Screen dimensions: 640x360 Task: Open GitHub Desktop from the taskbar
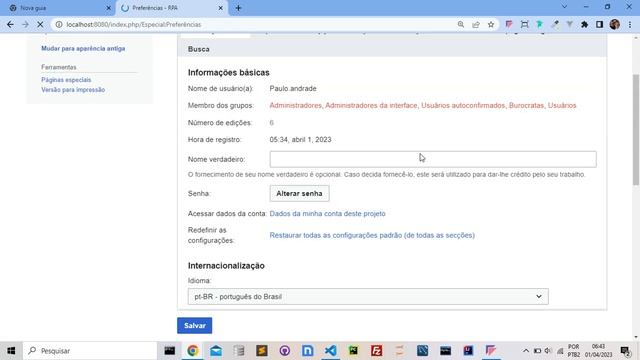pyautogui.click(x=284, y=351)
